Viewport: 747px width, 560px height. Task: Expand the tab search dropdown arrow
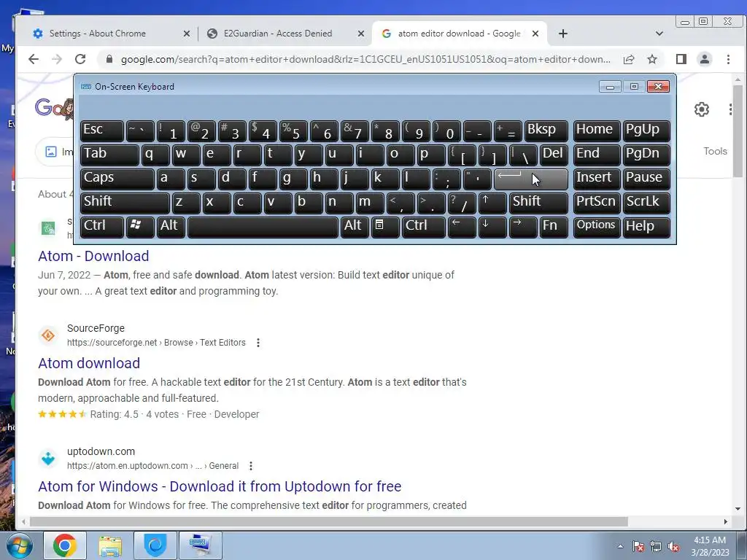coord(659,34)
